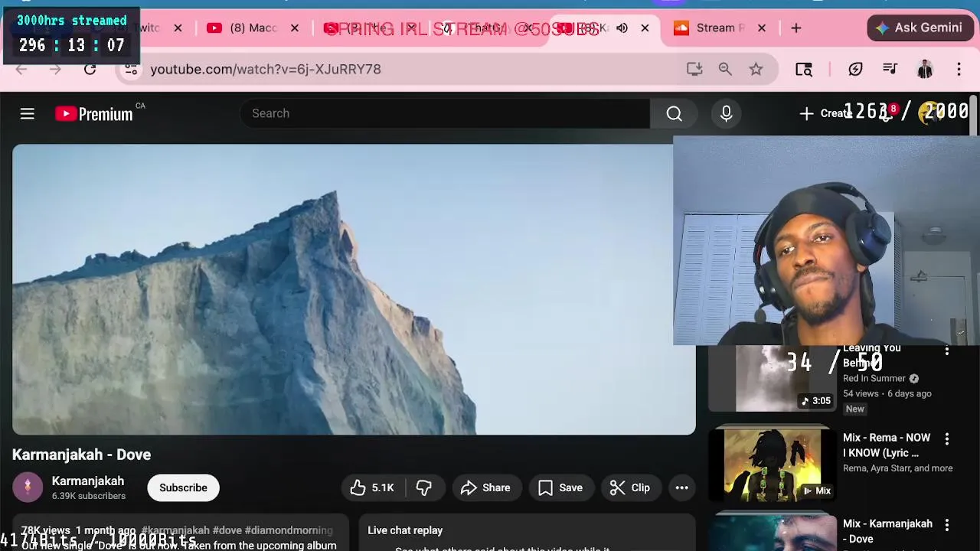
Task: Open options for Mix - Rema NOW I KNOW
Action: pos(947,439)
